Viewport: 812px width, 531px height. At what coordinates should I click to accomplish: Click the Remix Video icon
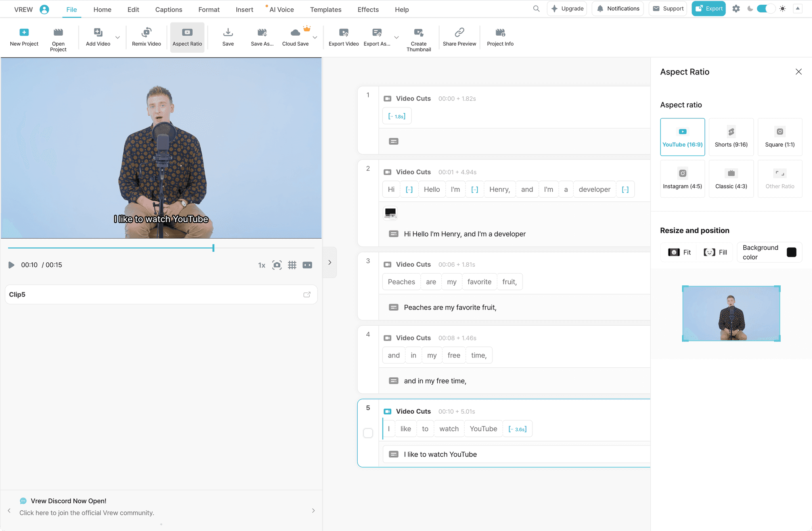[x=146, y=32]
